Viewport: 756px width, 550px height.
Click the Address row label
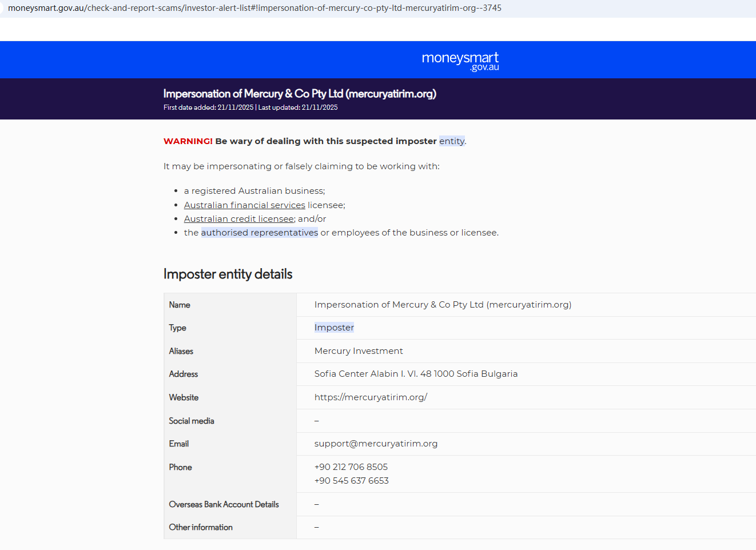click(x=183, y=374)
